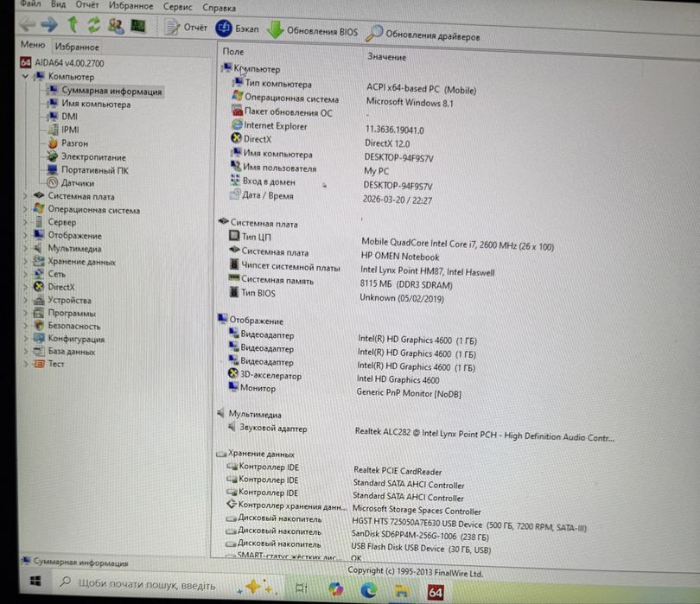The height and width of the screenshot is (604, 700).
Task: Open Task View in taskbar
Action: click(x=302, y=588)
